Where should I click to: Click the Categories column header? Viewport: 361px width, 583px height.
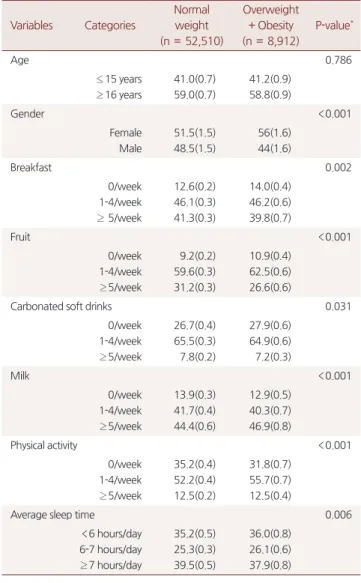tap(110, 25)
